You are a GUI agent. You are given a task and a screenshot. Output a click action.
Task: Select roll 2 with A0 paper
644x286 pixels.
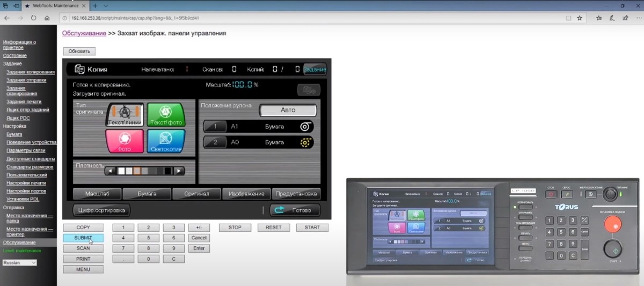tap(258, 143)
